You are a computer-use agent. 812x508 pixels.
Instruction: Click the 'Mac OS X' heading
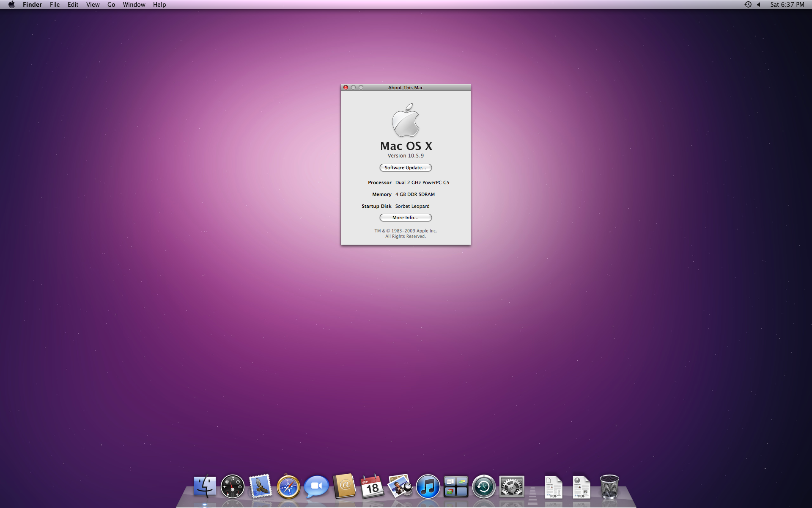(x=406, y=146)
